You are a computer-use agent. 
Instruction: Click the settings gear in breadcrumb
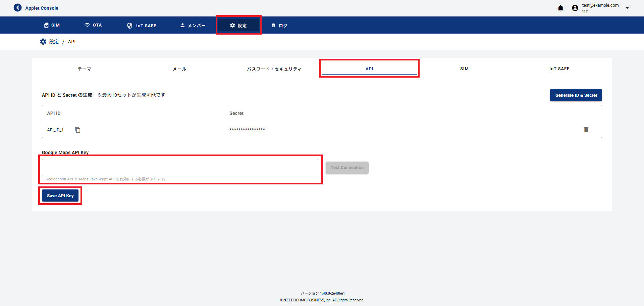tap(43, 42)
